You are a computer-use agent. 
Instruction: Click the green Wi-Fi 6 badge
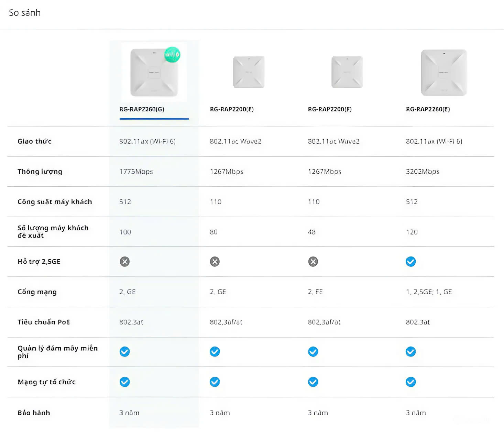(x=172, y=55)
